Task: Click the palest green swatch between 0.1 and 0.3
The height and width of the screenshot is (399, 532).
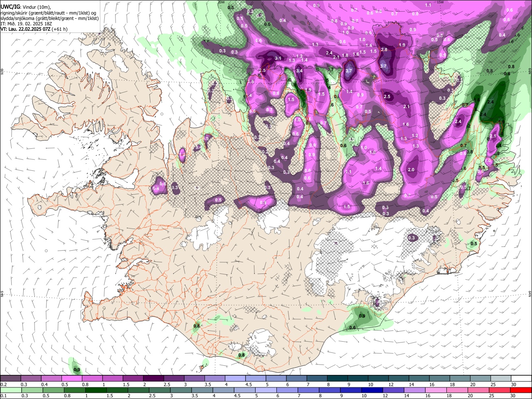Action: (11, 390)
